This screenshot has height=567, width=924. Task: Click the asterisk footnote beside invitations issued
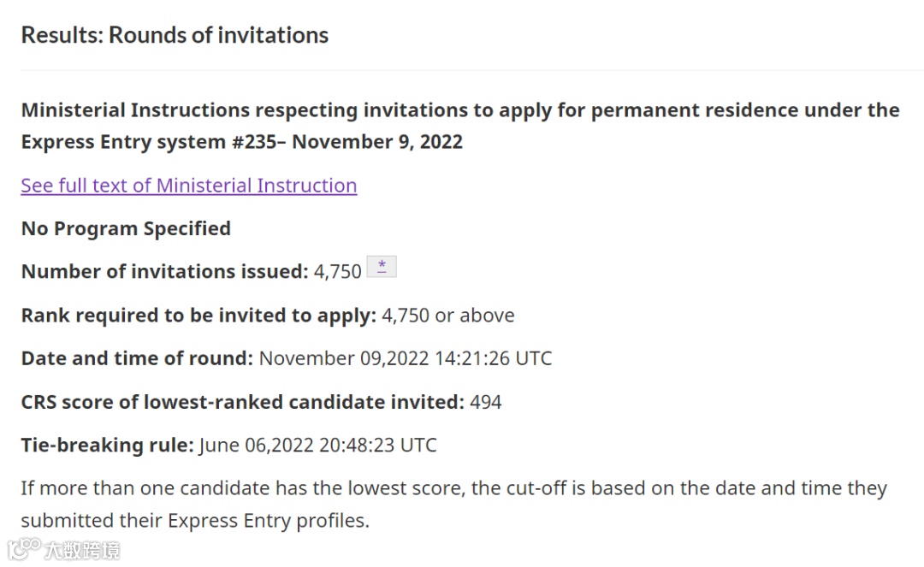[382, 267]
